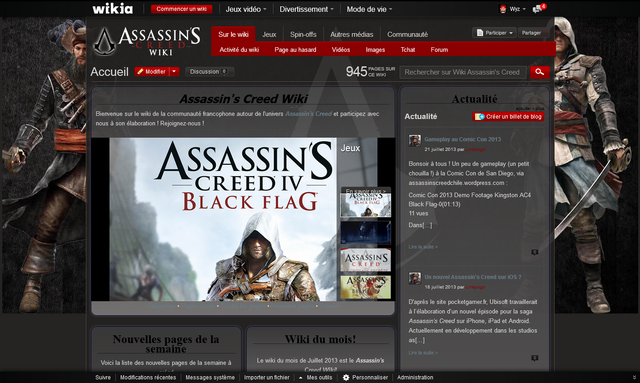Viewport: 640px width, 383px height.
Task: Open the Autres médias tab
Action: point(351,34)
